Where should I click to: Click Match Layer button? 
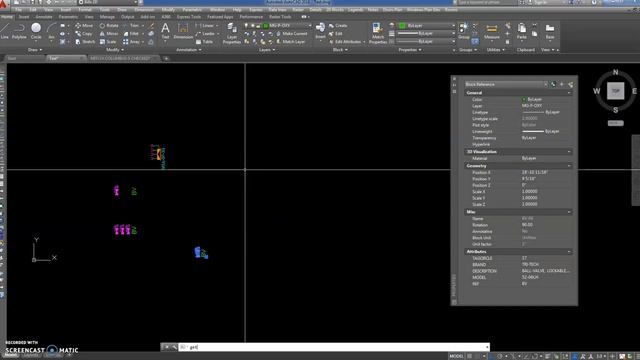click(291, 42)
